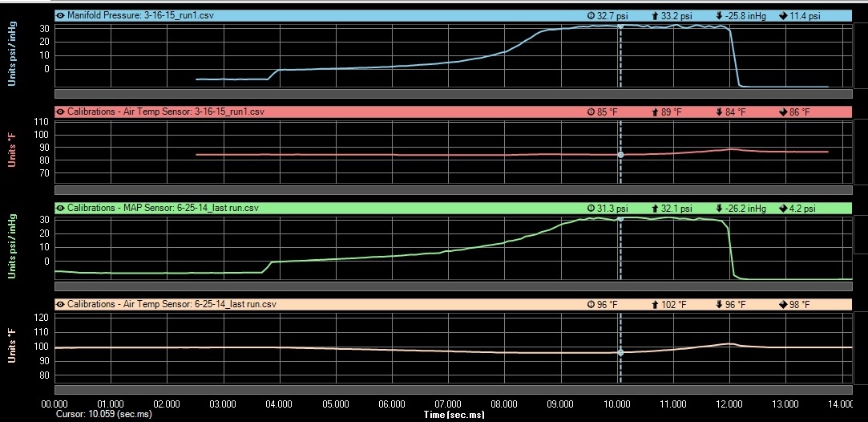The image size is (868, 422).
Task: Click the average icon beside 86 °F
Action: click(783, 112)
